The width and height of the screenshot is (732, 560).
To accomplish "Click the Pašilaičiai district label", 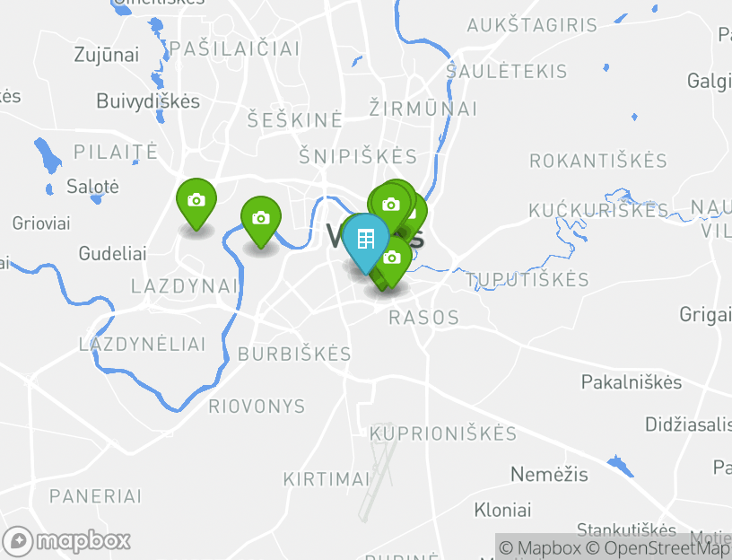I will coord(234,48).
